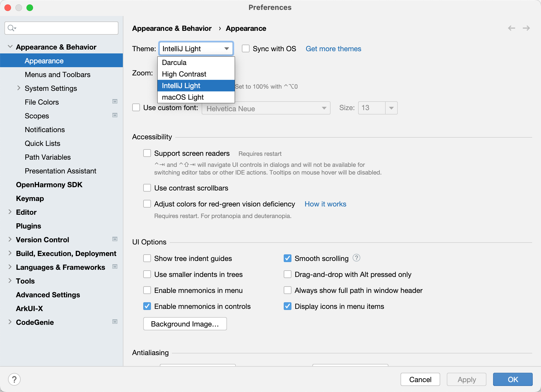
Task: Expand Build, Execution, Deployment section
Action: tap(10, 253)
